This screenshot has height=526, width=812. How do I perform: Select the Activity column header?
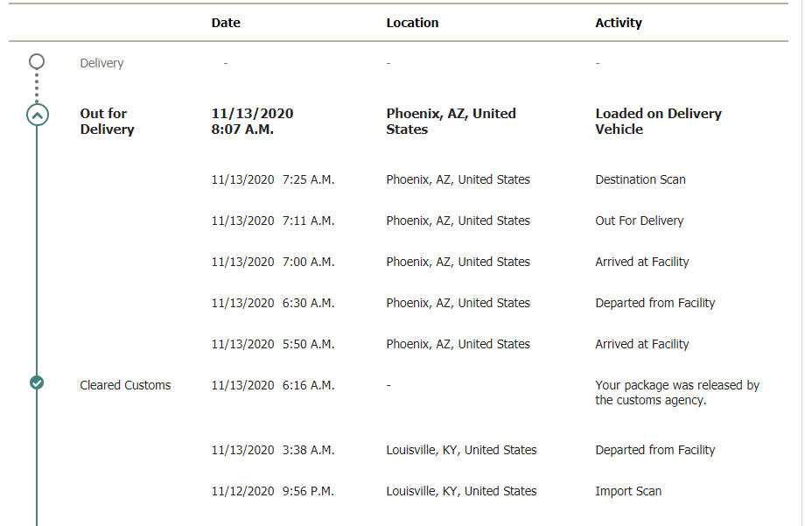[619, 23]
